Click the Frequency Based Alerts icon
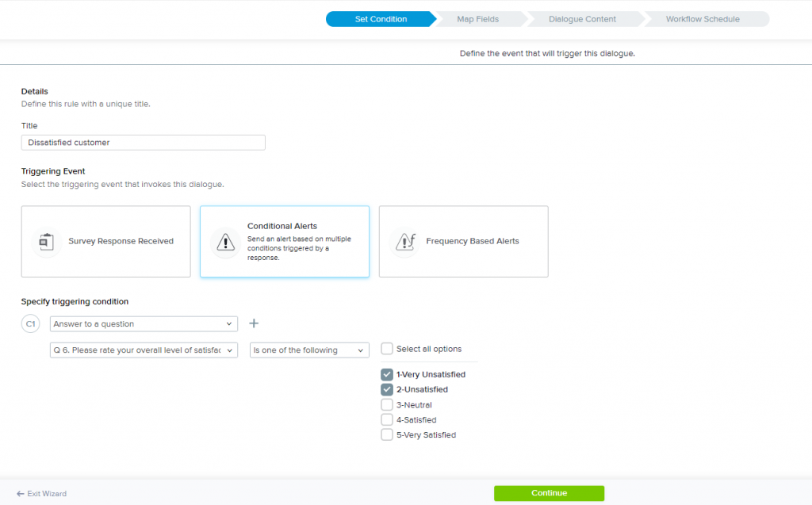Screen dimensions: 812x505 pos(406,241)
